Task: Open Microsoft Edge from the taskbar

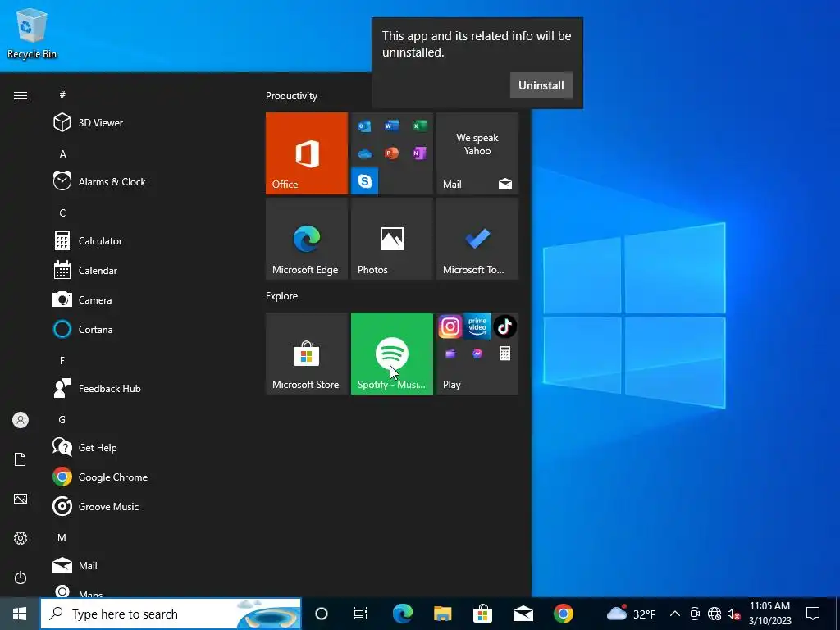Action: 403,614
